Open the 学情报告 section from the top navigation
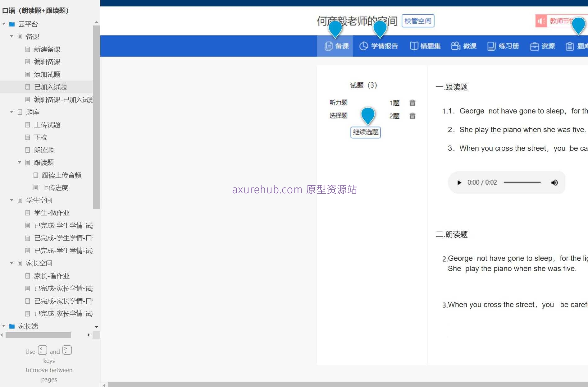This screenshot has width=588, height=387. point(379,46)
